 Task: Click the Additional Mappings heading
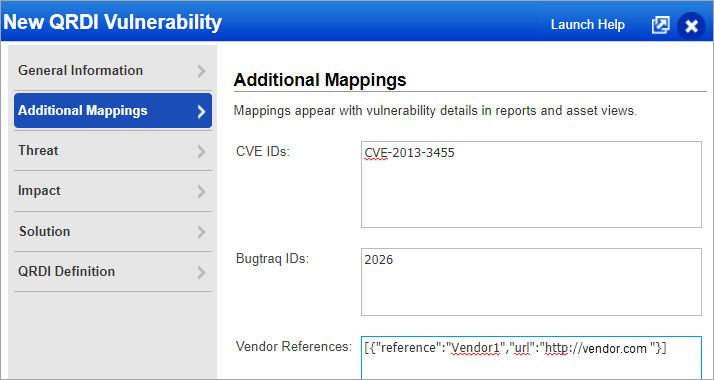coord(320,80)
